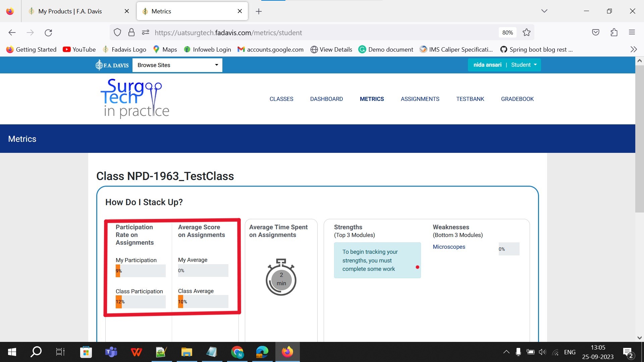This screenshot has width=644, height=362.
Task: Bookmark this page with the star icon
Action: tap(527, 33)
